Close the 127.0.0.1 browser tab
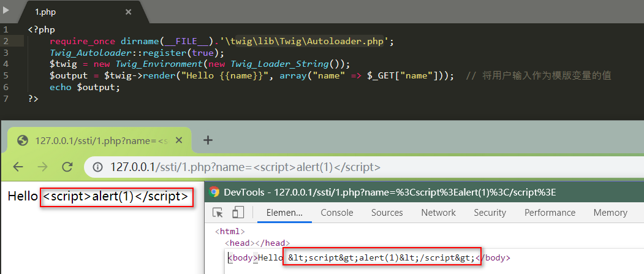The image size is (644, 274). (181, 140)
